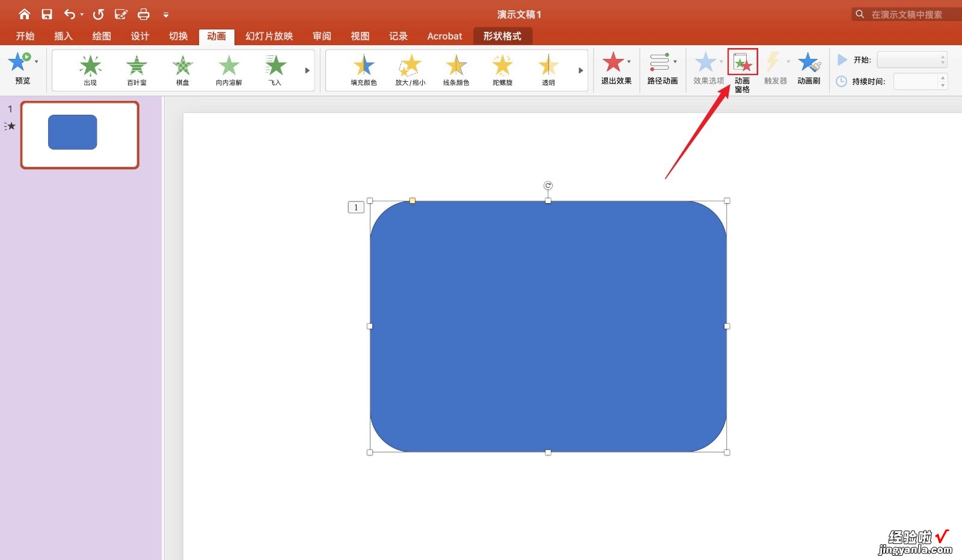Switch to the 审阅 tab
Screen dimensions: 962x560
point(322,36)
